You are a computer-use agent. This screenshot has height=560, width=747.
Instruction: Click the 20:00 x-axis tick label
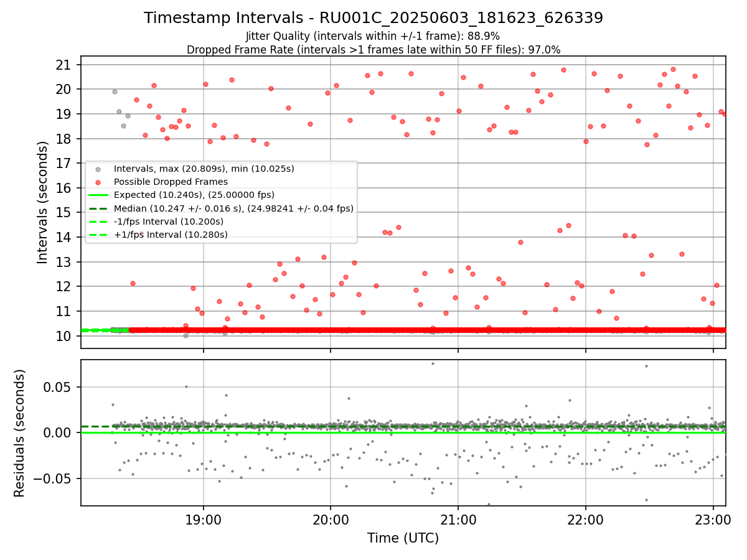331,518
